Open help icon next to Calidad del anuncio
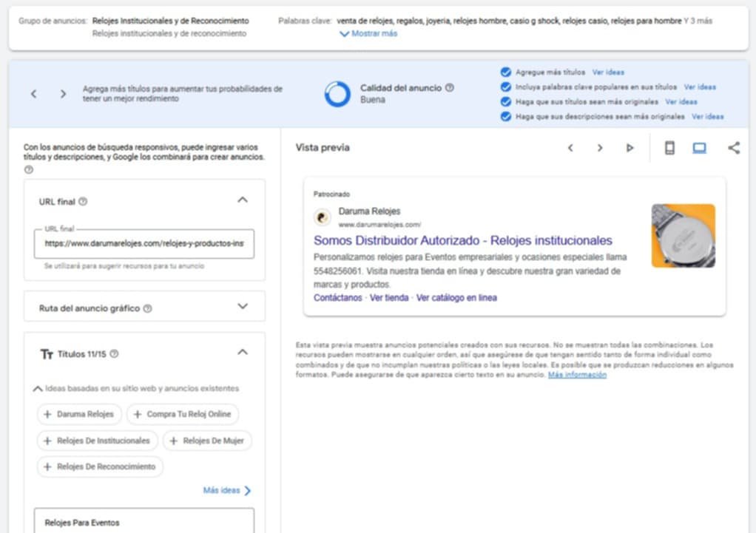The height and width of the screenshot is (533, 756). point(450,88)
